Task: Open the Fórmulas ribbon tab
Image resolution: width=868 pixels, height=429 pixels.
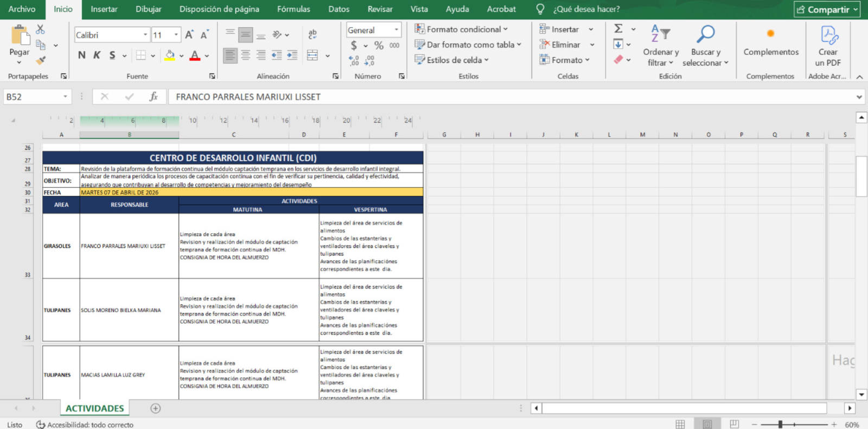Action: [293, 9]
